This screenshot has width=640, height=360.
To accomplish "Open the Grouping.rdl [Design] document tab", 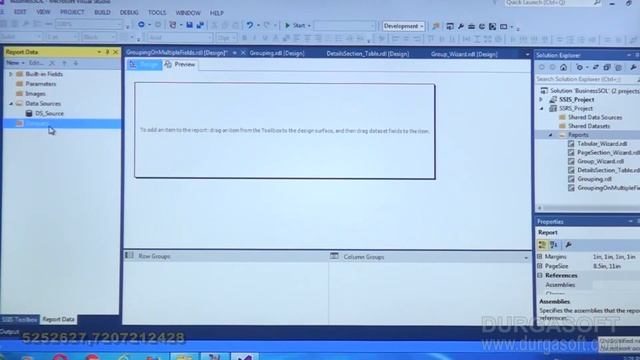I will [277, 53].
